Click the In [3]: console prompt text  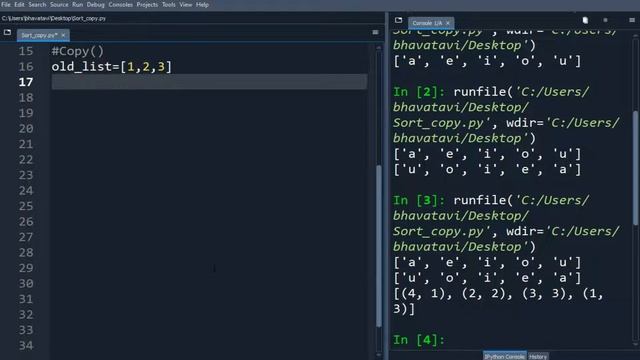click(x=419, y=200)
